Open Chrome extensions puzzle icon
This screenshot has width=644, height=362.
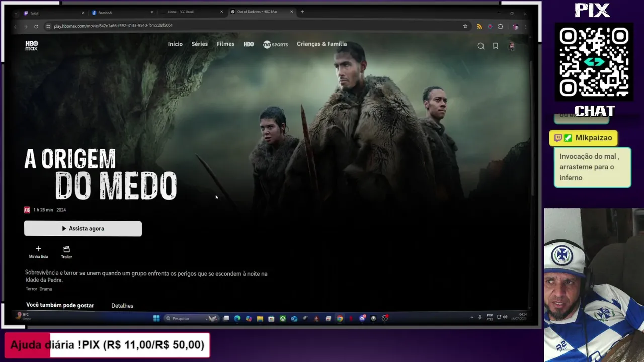click(x=500, y=26)
